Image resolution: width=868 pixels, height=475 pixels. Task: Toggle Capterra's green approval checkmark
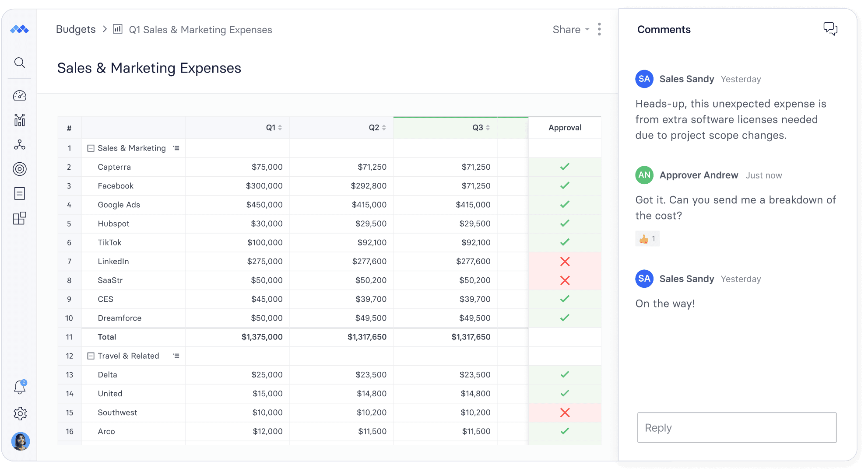click(565, 167)
